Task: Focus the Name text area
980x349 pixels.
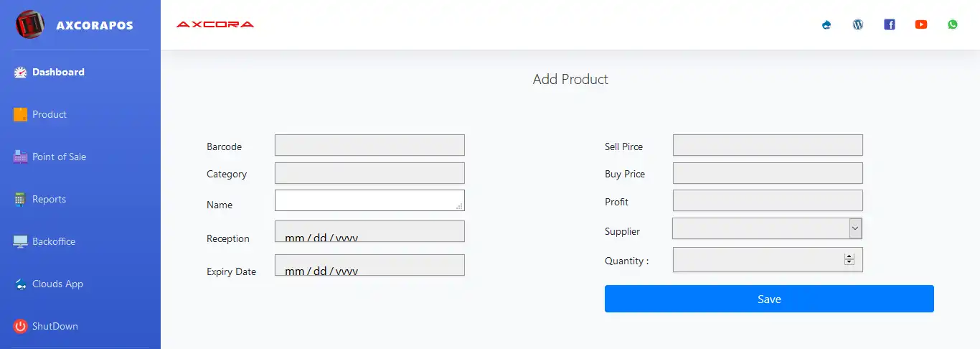Action: point(369,200)
